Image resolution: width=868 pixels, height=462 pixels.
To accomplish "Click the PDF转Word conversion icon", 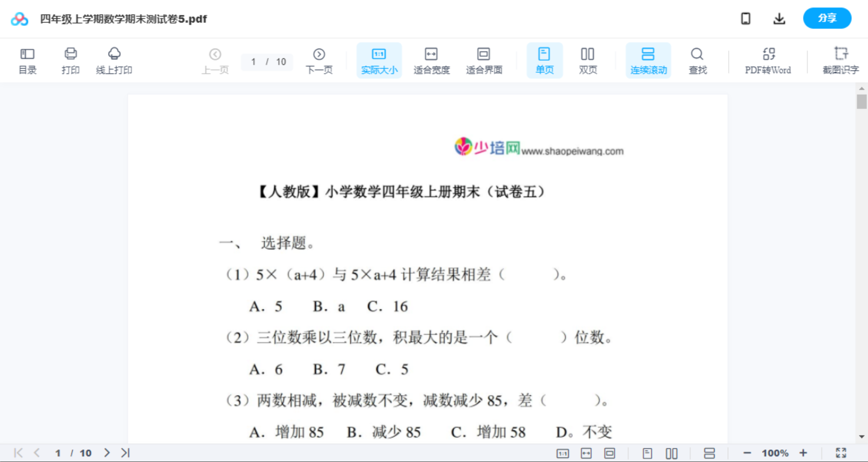I will click(x=768, y=60).
